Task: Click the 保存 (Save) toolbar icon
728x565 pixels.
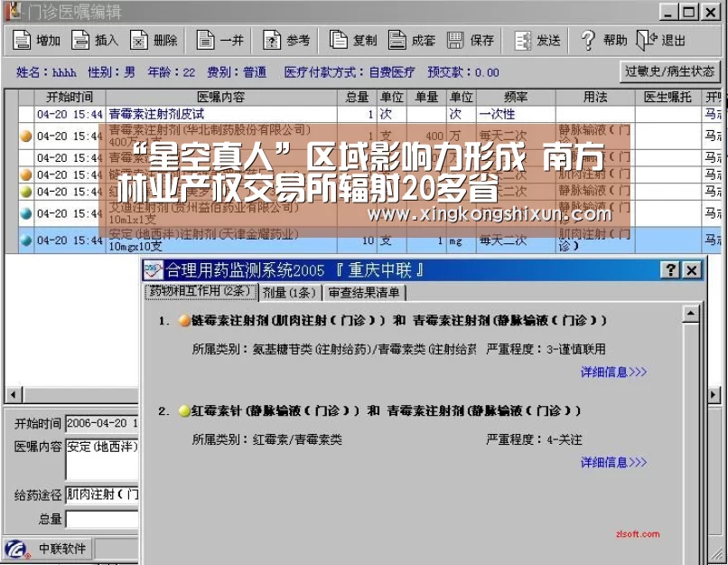Action: (455, 41)
